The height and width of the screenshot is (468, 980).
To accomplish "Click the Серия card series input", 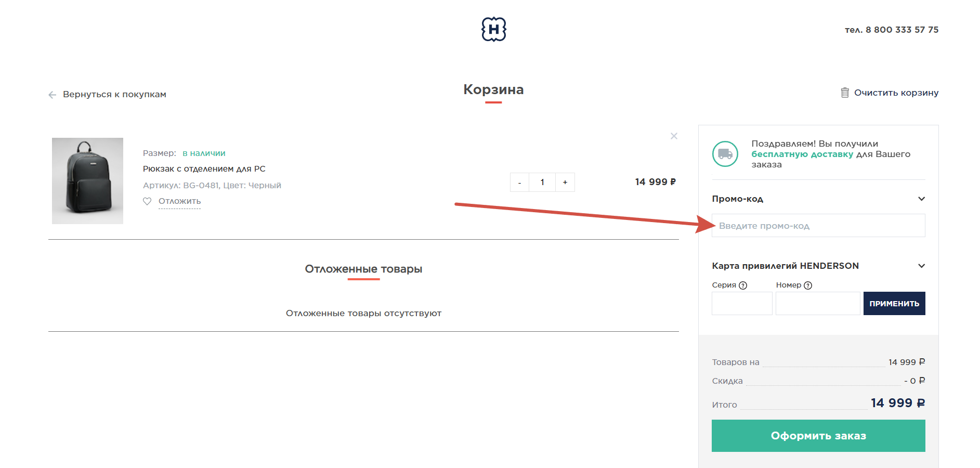I will pos(742,303).
